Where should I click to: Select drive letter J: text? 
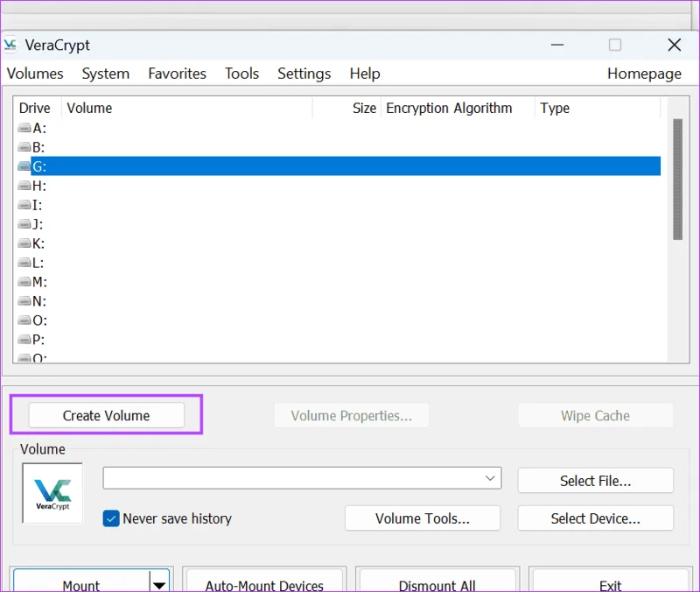38,224
